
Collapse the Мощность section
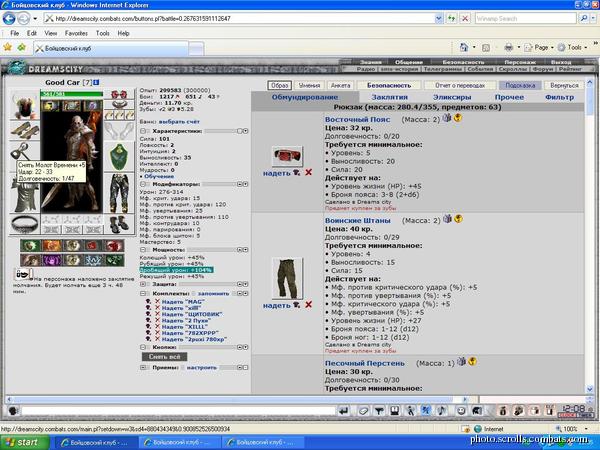tap(143, 249)
